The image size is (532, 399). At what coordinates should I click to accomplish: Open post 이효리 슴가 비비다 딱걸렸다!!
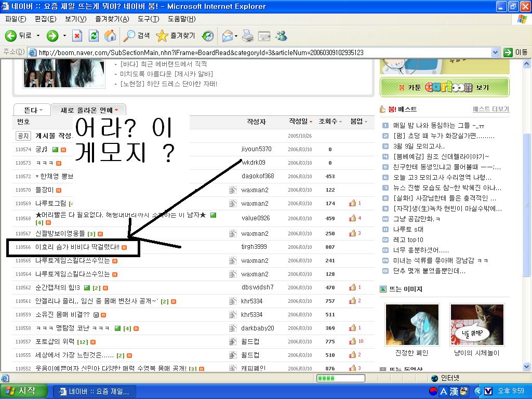77,247
